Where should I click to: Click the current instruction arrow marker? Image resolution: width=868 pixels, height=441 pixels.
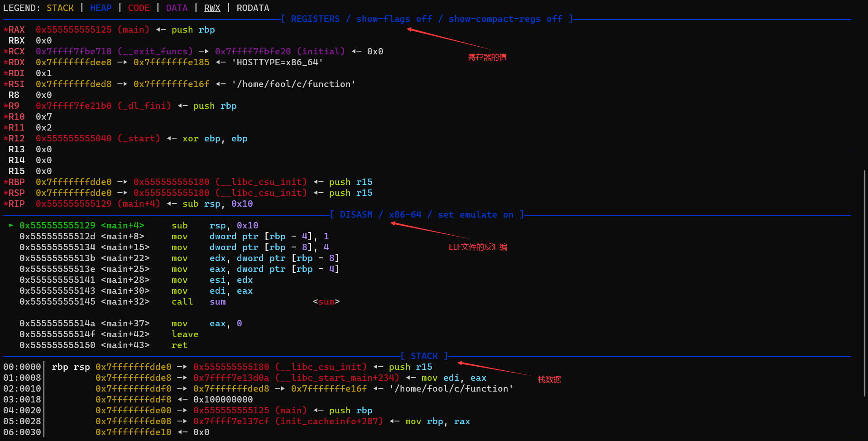click(x=11, y=225)
